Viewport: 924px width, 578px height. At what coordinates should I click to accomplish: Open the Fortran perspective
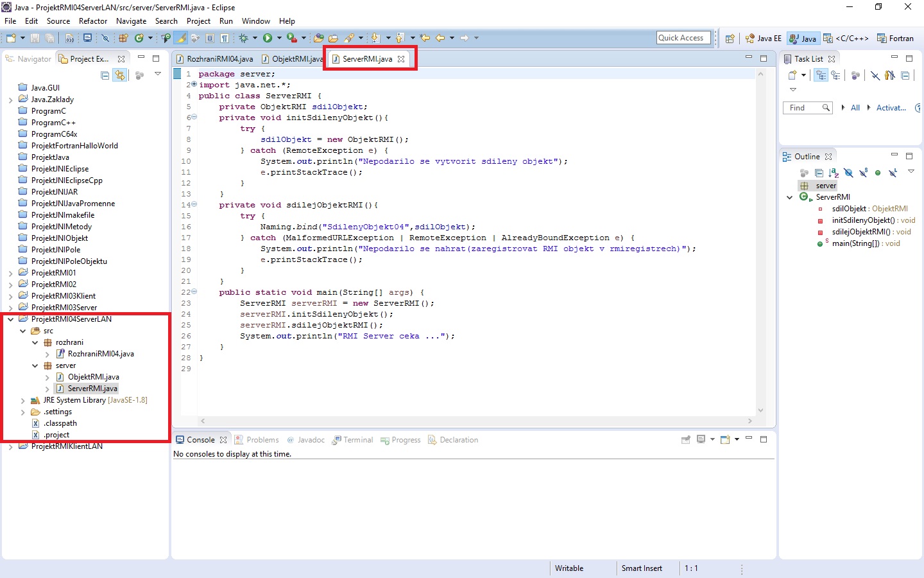(x=896, y=38)
